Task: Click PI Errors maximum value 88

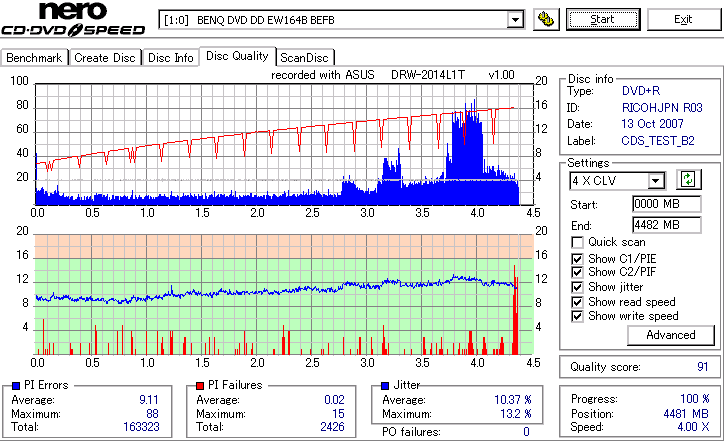Action: [152, 414]
